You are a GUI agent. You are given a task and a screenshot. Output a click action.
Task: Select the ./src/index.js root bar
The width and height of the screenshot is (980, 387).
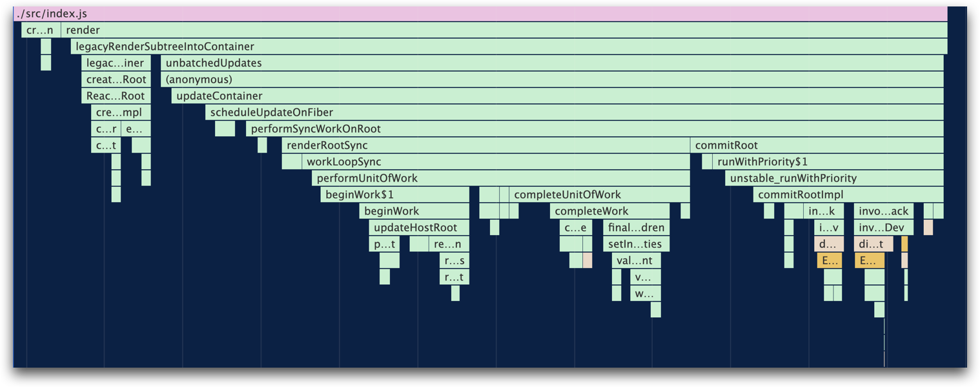[480, 14]
